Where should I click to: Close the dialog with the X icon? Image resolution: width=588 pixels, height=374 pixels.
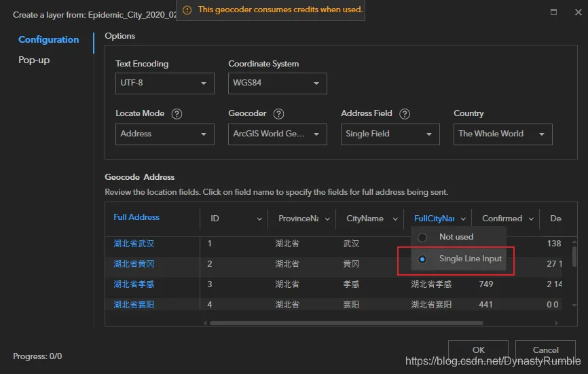pos(578,12)
